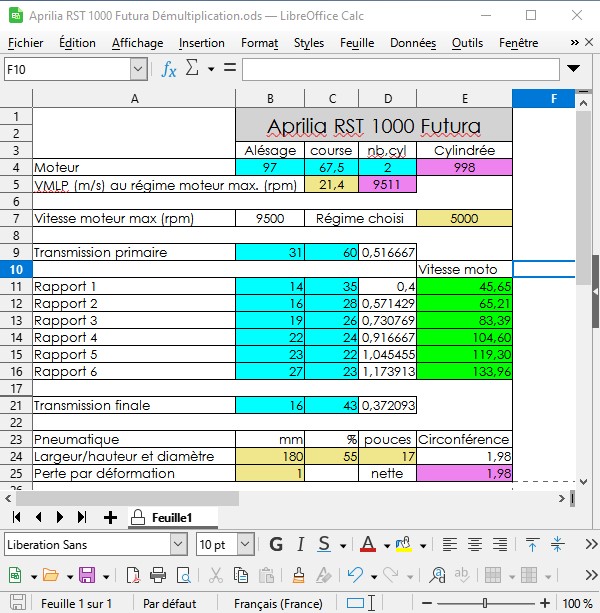600x613 pixels.
Task: Open font color palette dropdown
Action: click(387, 546)
